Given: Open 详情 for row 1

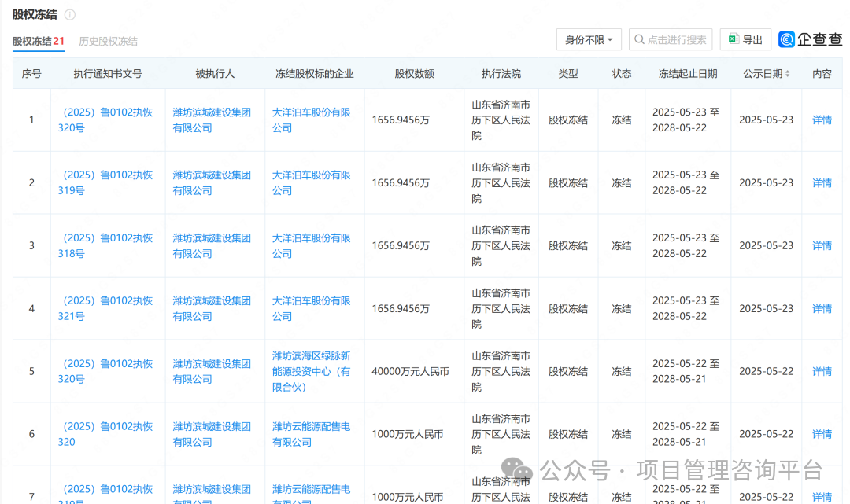Looking at the screenshot, I should [x=822, y=120].
